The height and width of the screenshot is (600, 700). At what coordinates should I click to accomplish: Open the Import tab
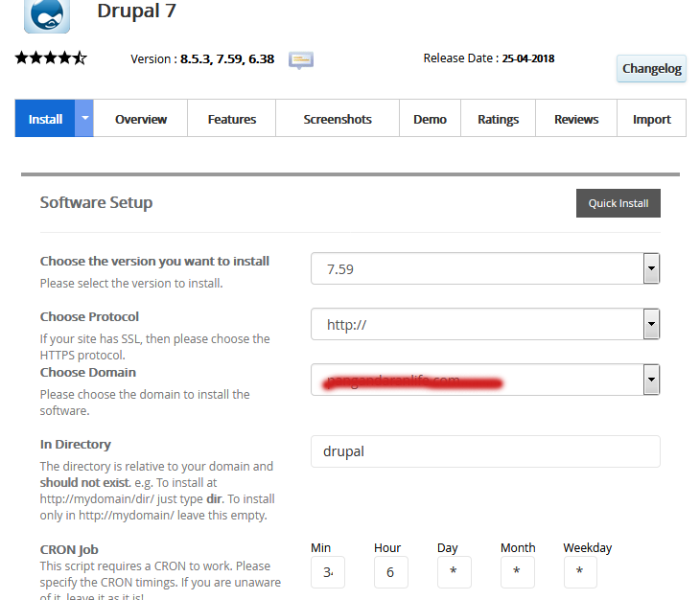click(x=652, y=119)
